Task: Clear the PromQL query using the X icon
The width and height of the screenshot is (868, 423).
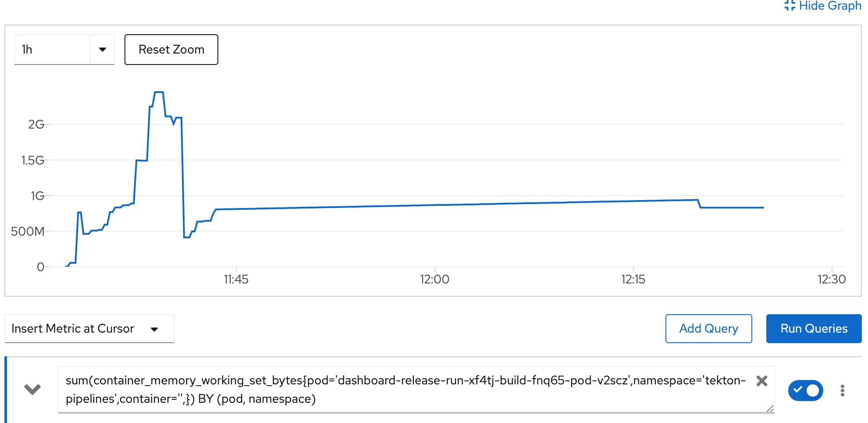Action: [762, 381]
